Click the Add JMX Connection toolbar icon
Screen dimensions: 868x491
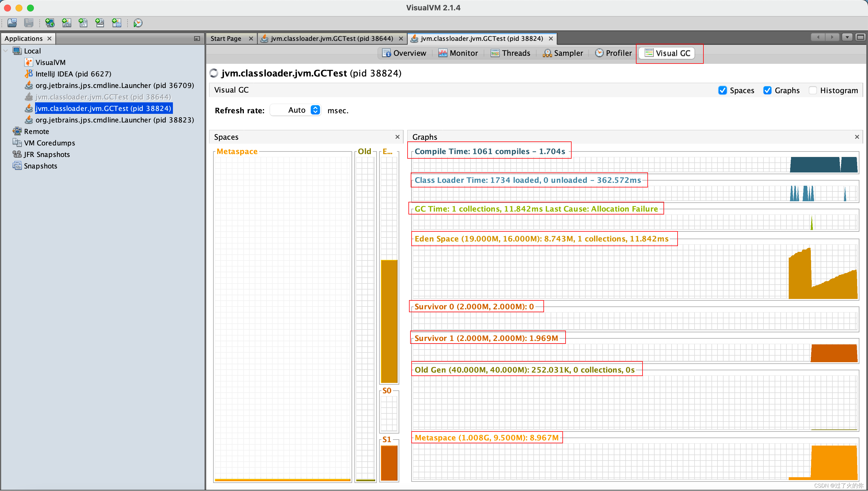point(67,23)
